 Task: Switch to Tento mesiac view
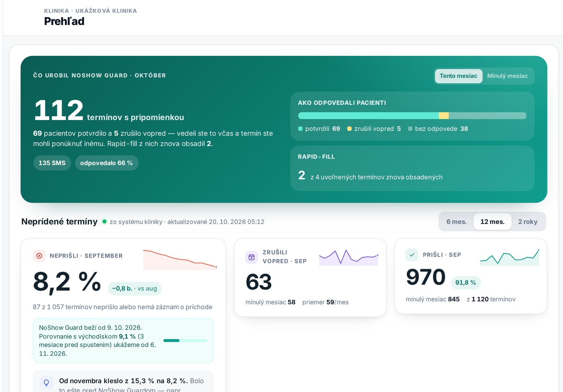(x=458, y=76)
